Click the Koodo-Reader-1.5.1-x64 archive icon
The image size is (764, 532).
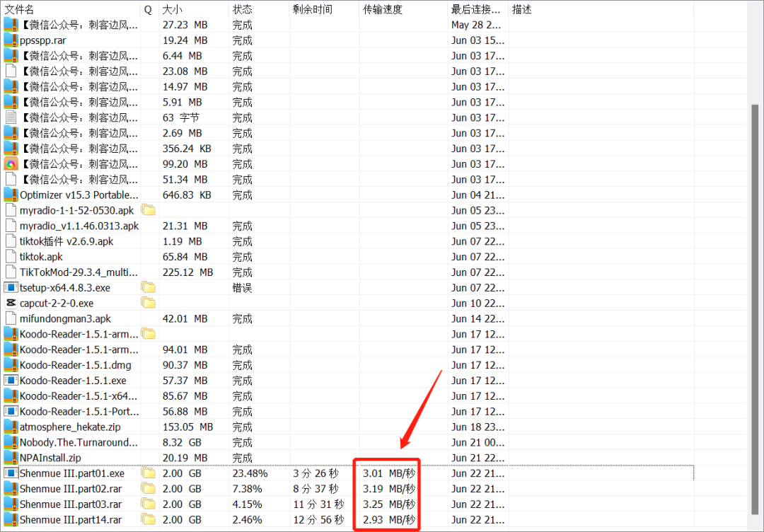click(11, 396)
